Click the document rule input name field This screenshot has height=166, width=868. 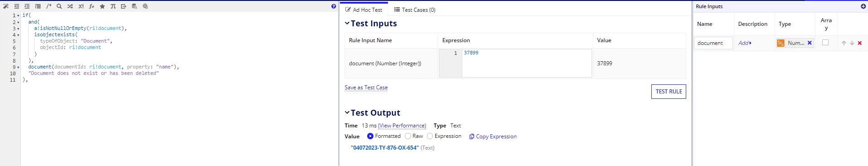(713, 43)
